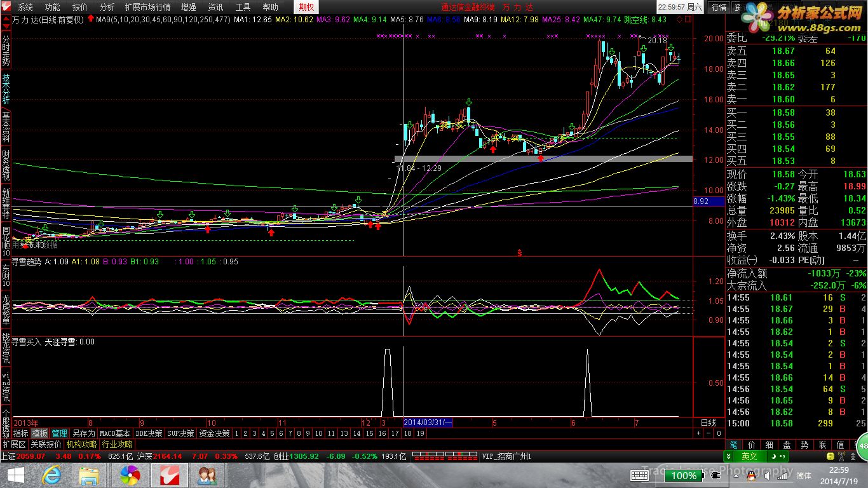
Task: Click the minus zoom button under 日线
Action: point(709,433)
